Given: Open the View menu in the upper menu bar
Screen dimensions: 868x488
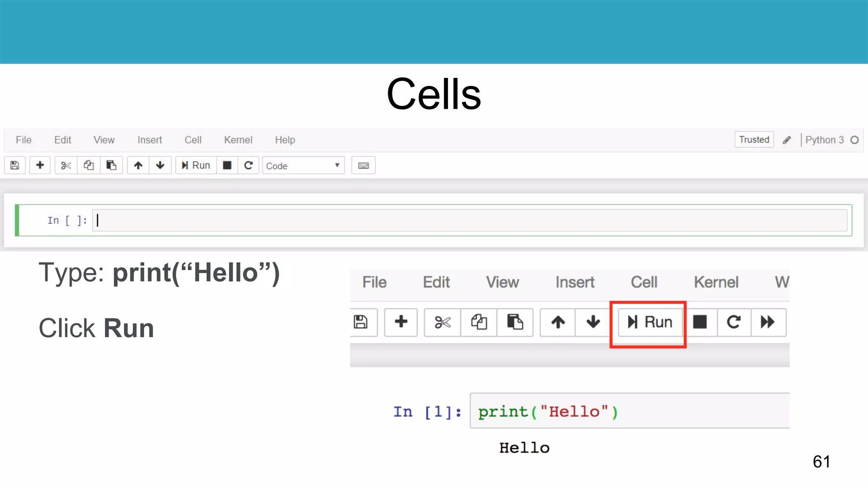Looking at the screenshot, I should pyautogui.click(x=104, y=140).
